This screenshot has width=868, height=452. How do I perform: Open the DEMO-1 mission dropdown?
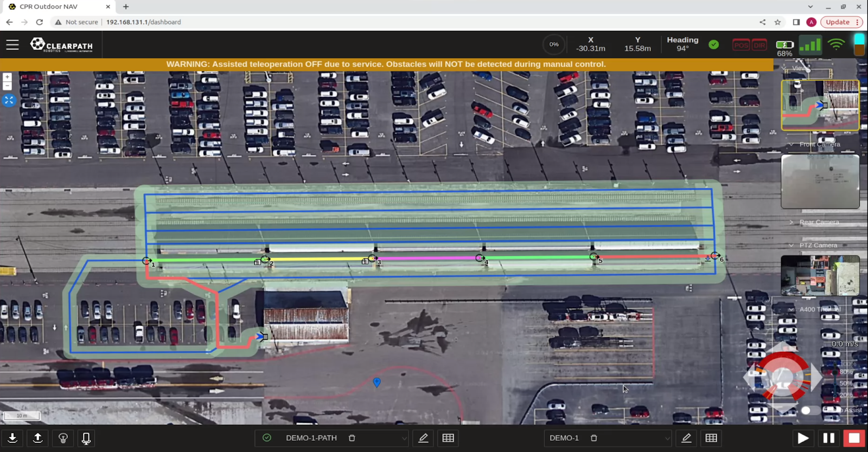tap(667, 438)
